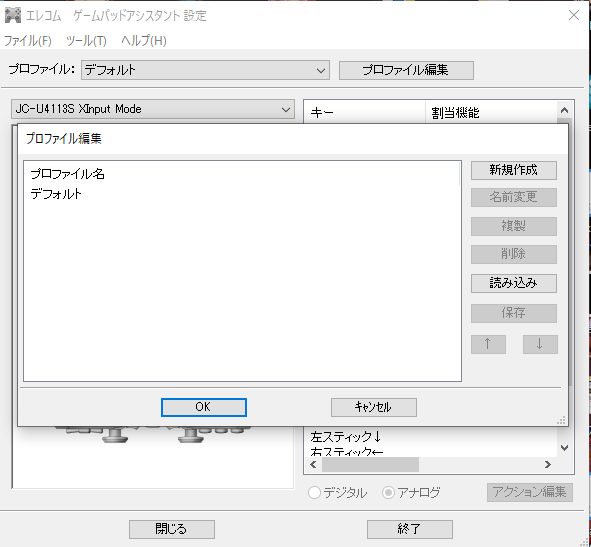
Task: Open the JC-U4113S XInput Mode device dropdown
Action: click(x=153, y=109)
